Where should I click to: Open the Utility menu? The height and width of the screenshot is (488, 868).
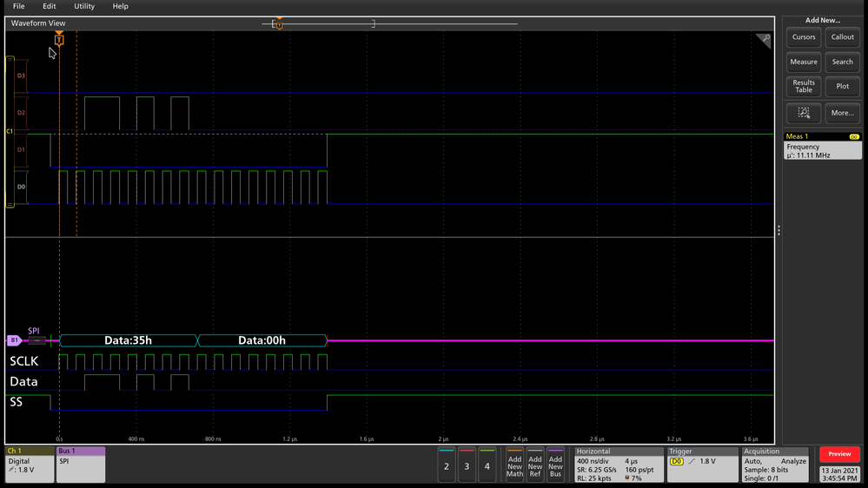[x=84, y=6]
